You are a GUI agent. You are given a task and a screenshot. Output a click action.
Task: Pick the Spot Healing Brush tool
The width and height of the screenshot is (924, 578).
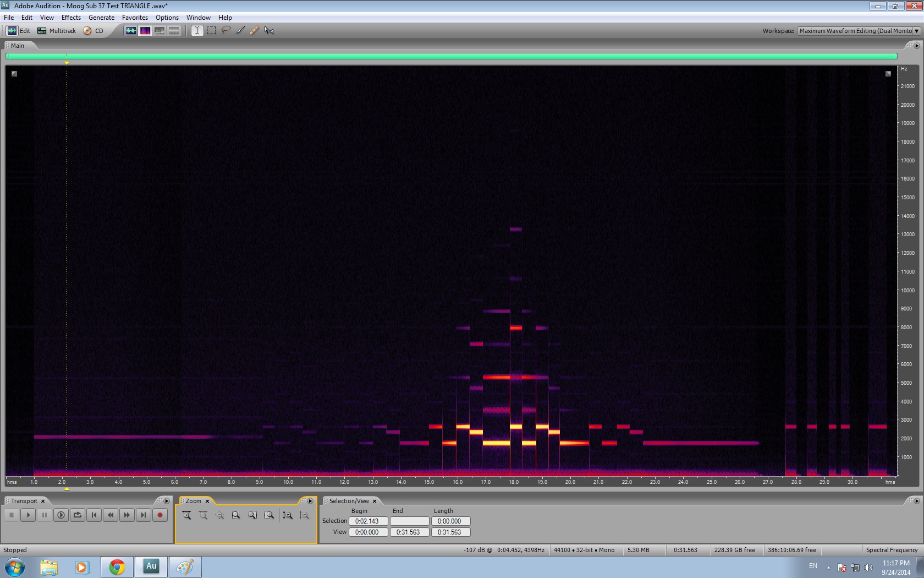pos(254,30)
